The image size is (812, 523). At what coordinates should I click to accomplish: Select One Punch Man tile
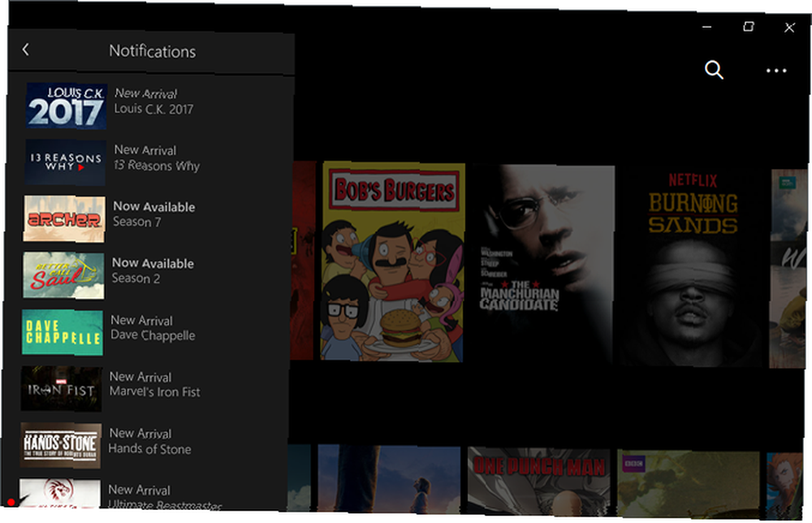click(539, 481)
